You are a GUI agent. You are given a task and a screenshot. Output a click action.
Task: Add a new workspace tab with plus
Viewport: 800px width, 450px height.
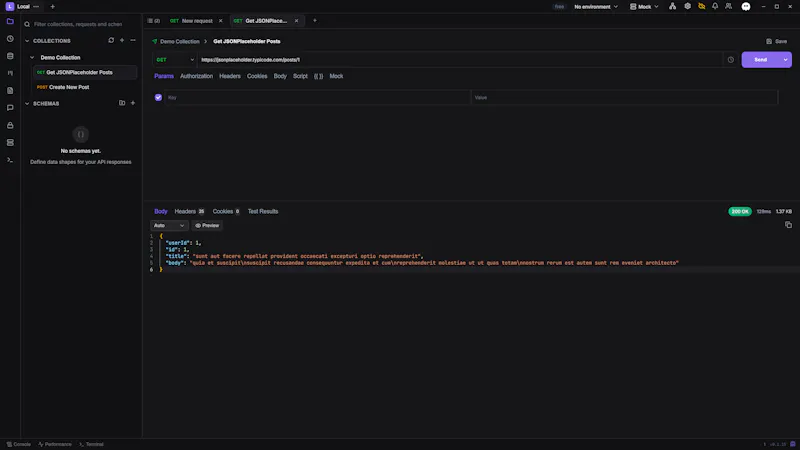pos(53,7)
